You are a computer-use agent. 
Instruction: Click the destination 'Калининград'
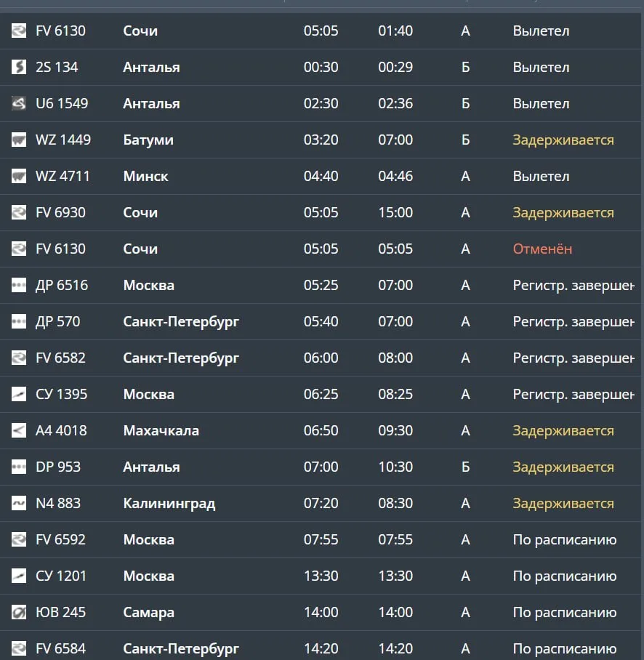click(169, 504)
